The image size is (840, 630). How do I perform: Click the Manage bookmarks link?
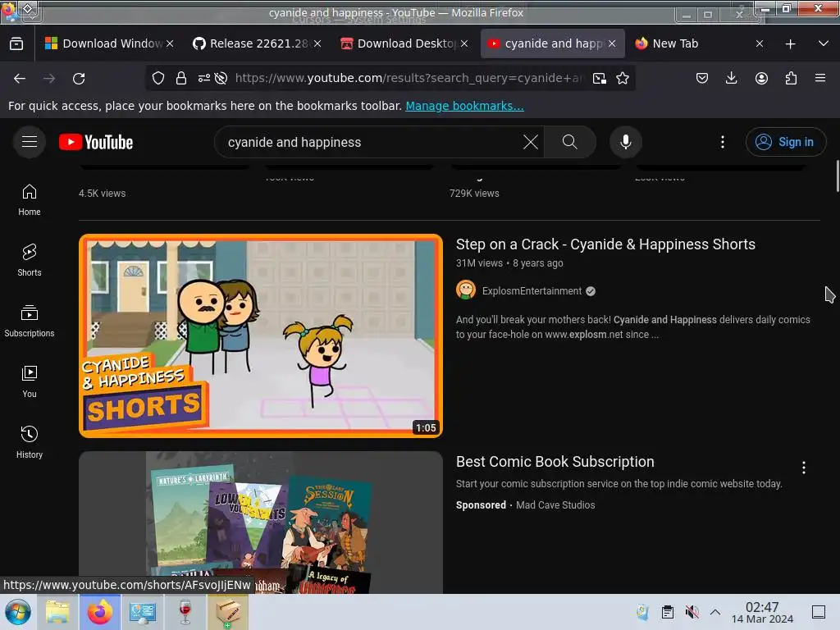pos(464,106)
